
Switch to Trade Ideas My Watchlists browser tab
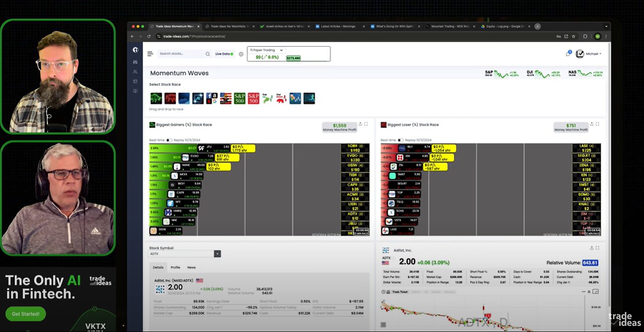pyautogui.click(x=231, y=26)
